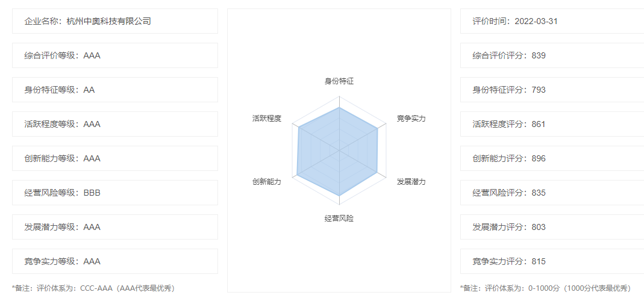Select the 经营风险评分 835 box
The height and width of the screenshot is (304, 644).
point(552,193)
